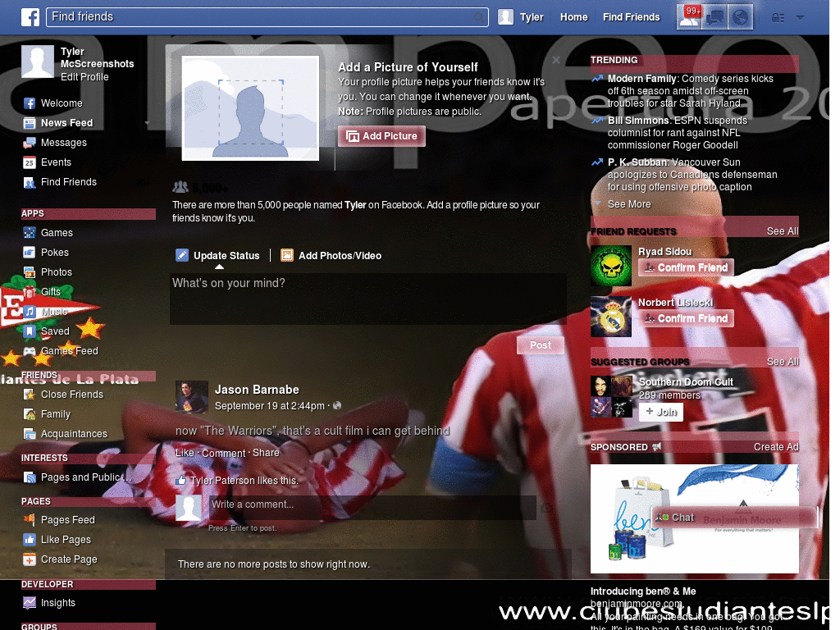See All friend requests
The height and width of the screenshot is (630, 840).
(782, 231)
